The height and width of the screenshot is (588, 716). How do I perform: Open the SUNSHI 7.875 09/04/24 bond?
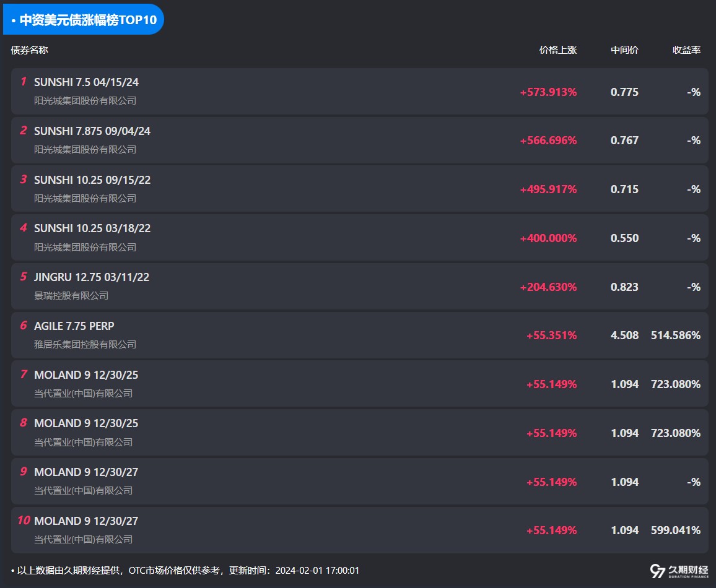92,131
